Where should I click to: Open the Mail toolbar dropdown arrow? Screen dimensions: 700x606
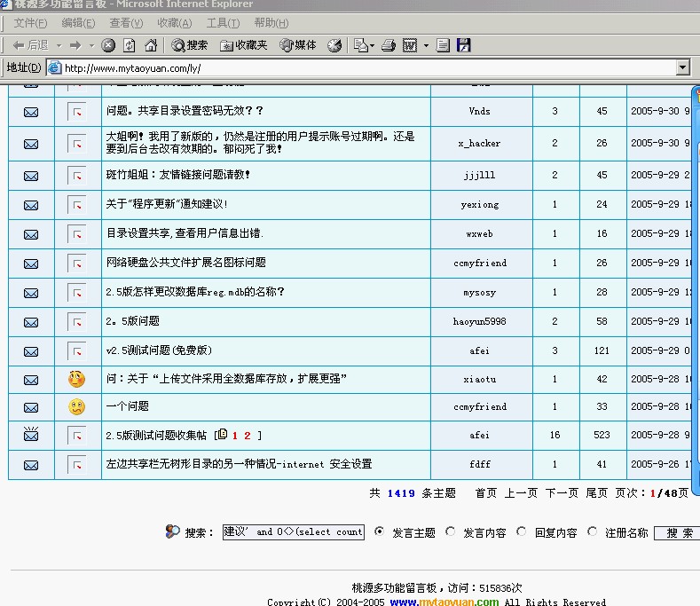pyautogui.click(x=373, y=45)
